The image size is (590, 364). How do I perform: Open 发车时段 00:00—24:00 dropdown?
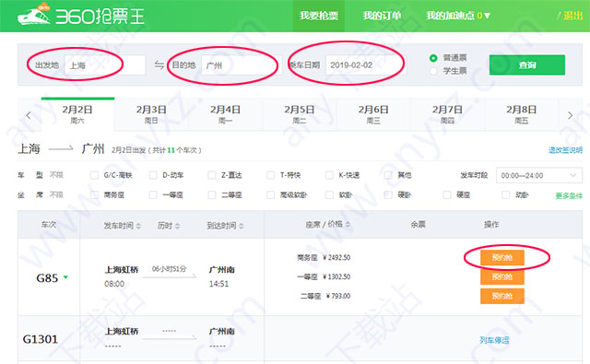tap(539, 175)
